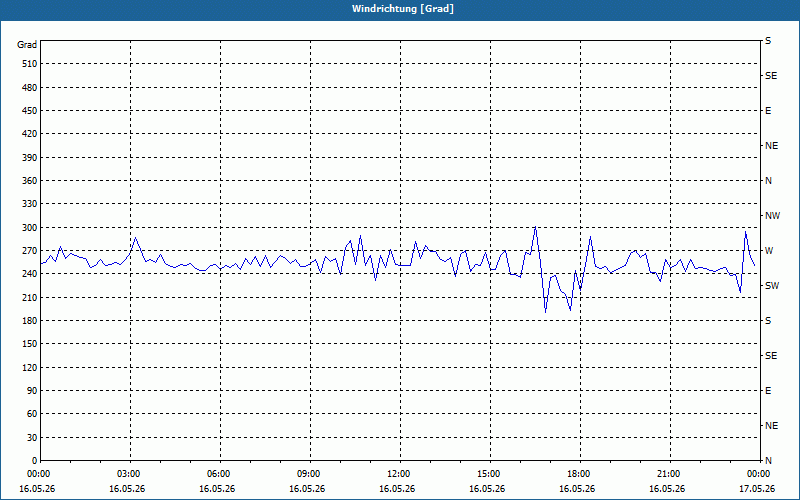This screenshot has height=500, width=800.
Task: Click the SW compass label on right axis
Action: coord(772,286)
